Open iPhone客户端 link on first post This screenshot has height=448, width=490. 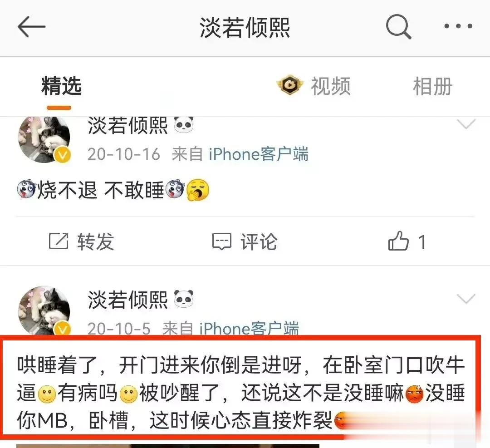tap(259, 154)
